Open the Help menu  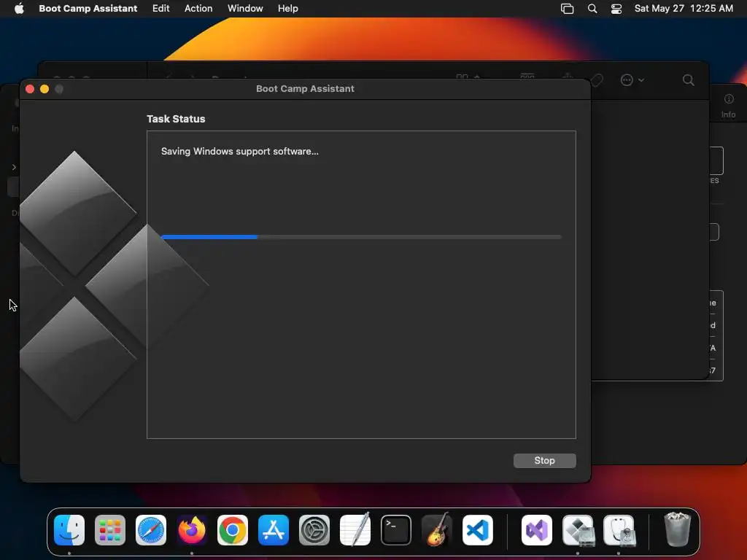pos(287,8)
